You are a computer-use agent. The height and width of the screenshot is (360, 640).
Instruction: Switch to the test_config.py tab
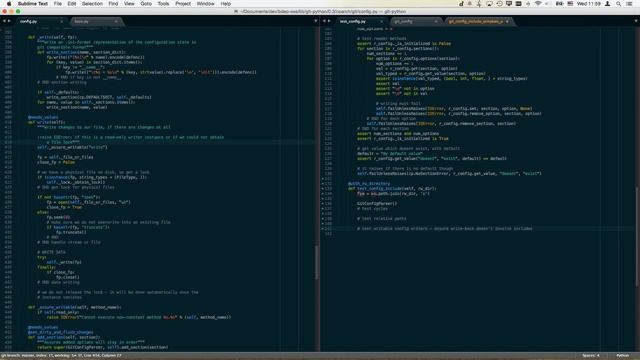(359, 21)
